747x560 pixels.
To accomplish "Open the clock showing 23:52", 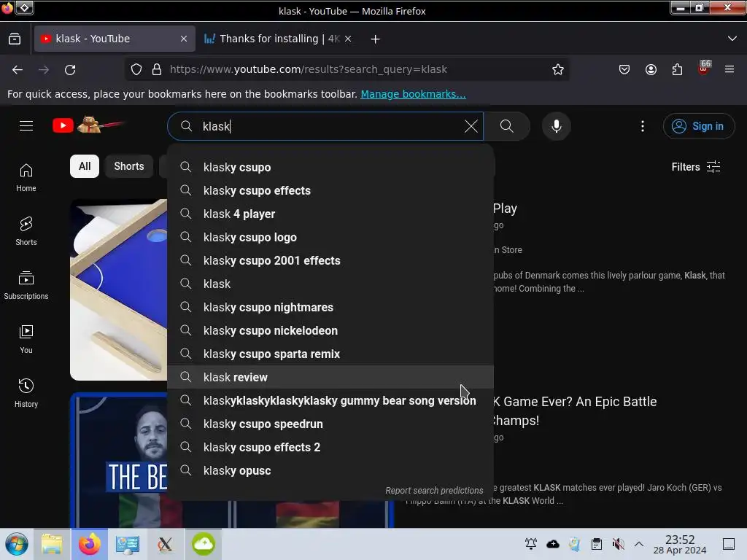I will click(x=679, y=544).
